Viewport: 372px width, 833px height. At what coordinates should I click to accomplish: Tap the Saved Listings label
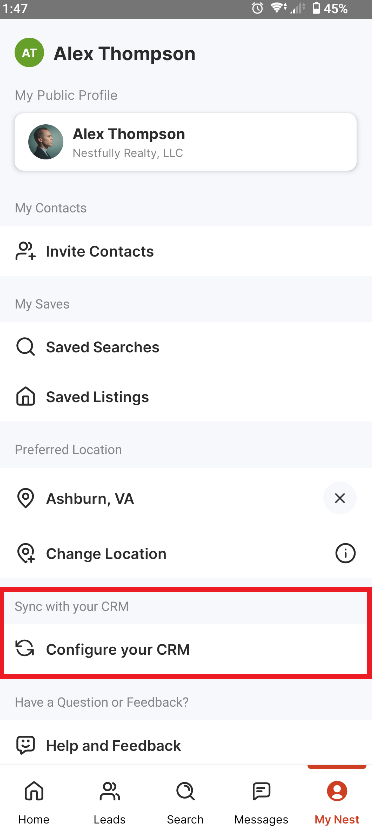(97, 397)
